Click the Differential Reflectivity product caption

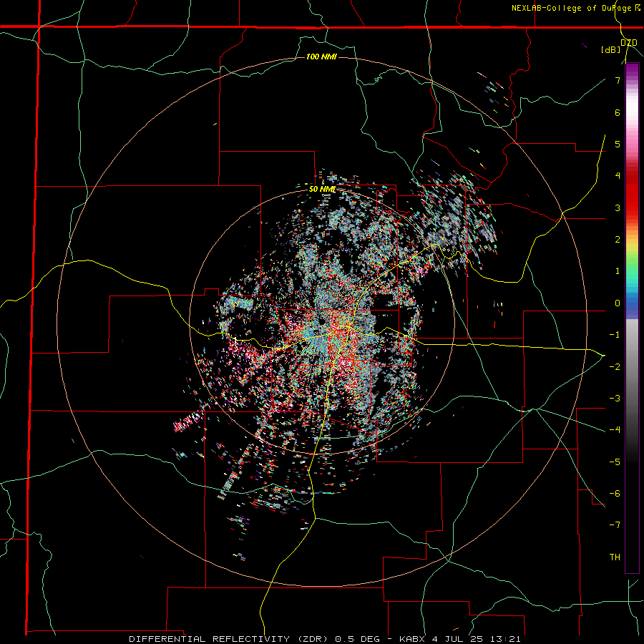click(325, 639)
